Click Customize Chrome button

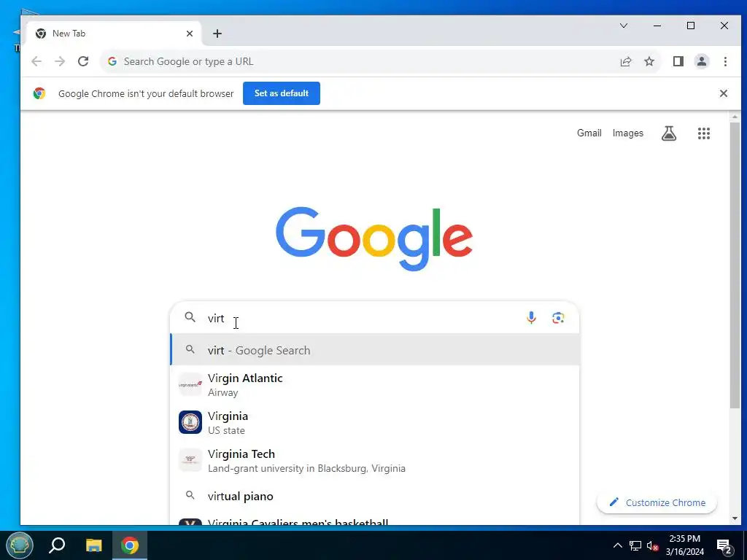pos(657,502)
